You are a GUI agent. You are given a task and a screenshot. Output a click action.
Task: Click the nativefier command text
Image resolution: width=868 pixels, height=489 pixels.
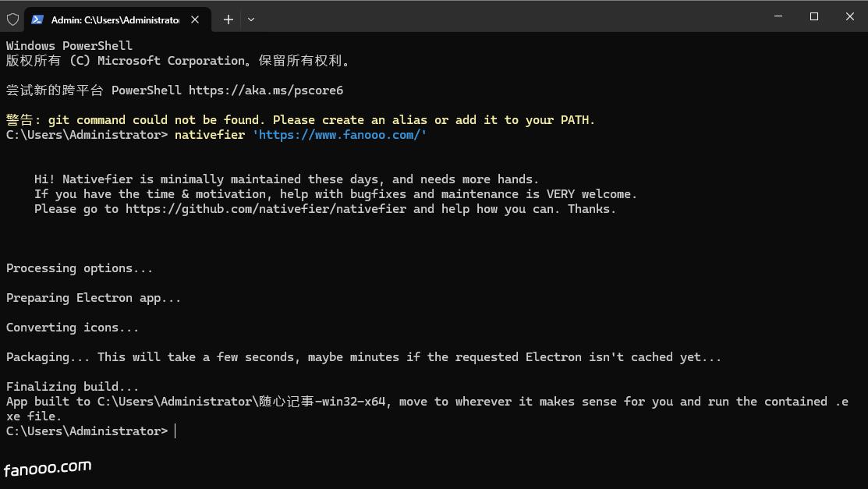209,135
